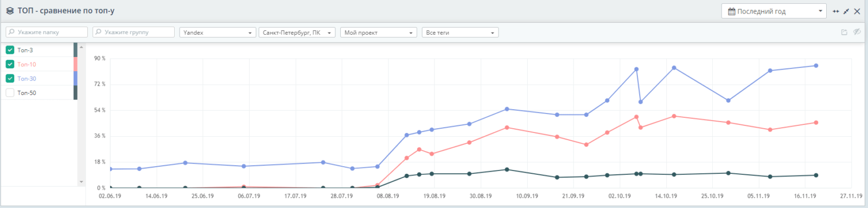Viewport: 868px width, 208px height.
Task: Click the Укажите группу input field
Action: [133, 32]
